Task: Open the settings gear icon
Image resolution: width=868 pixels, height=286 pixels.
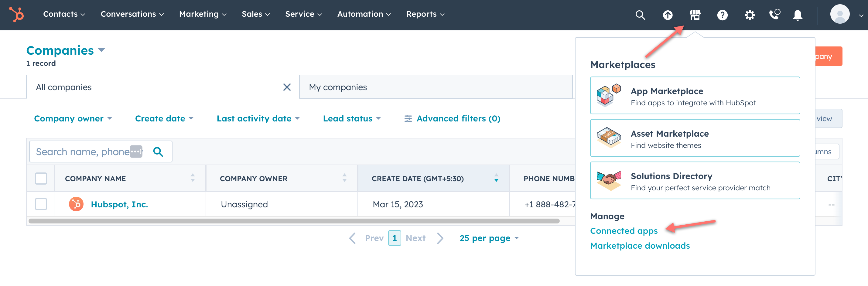Action: click(749, 15)
